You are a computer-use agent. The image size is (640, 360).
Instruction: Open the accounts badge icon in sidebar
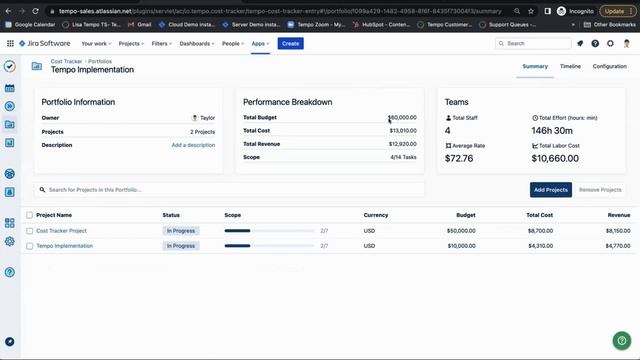point(10,192)
